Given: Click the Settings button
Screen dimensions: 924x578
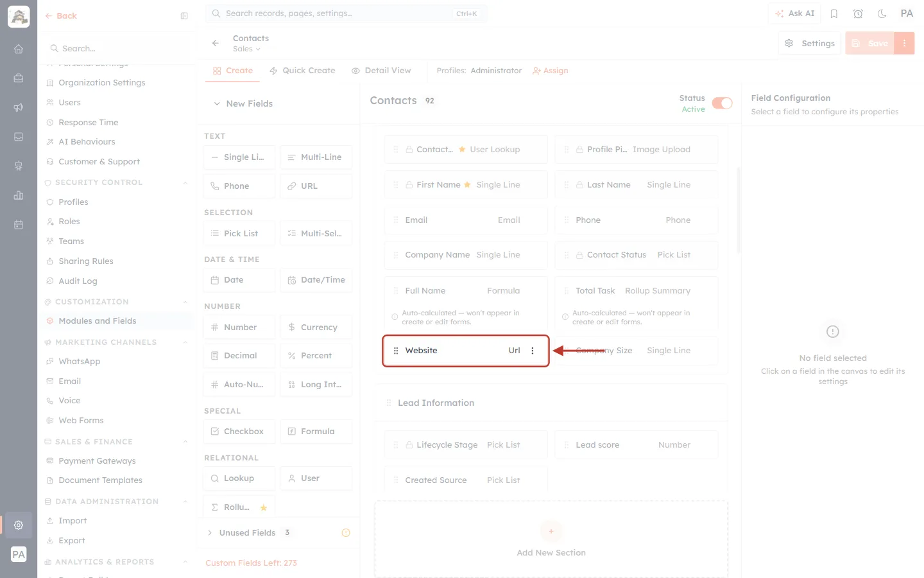Looking at the screenshot, I should (810, 43).
